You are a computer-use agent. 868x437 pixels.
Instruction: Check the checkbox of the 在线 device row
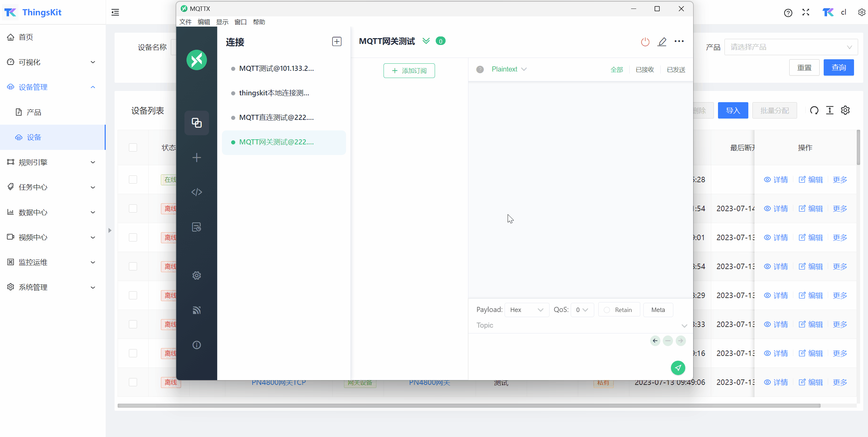[133, 180]
